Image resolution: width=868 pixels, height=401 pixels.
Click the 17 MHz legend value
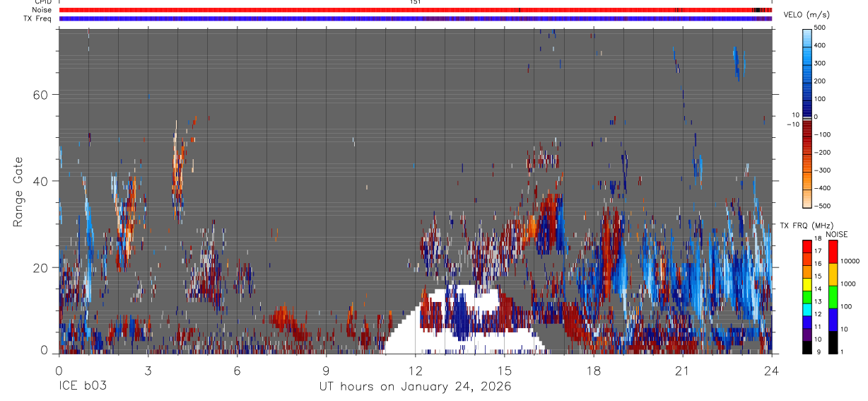click(x=819, y=251)
